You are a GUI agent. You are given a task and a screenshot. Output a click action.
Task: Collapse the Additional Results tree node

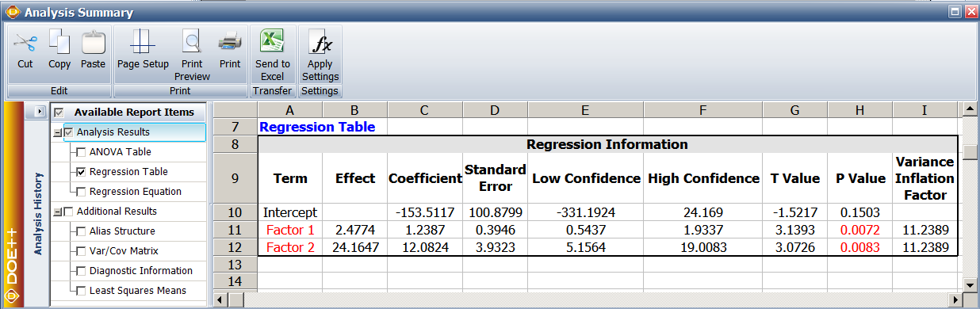57,212
